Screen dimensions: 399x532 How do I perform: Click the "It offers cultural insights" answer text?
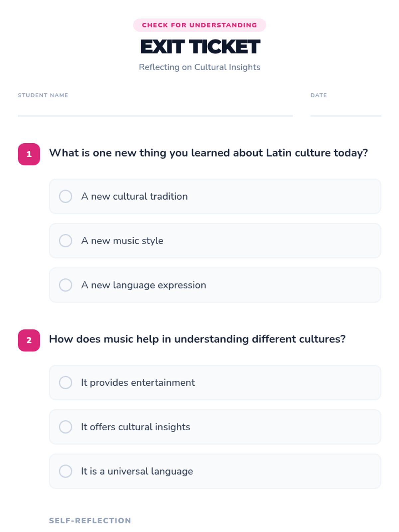(x=136, y=427)
